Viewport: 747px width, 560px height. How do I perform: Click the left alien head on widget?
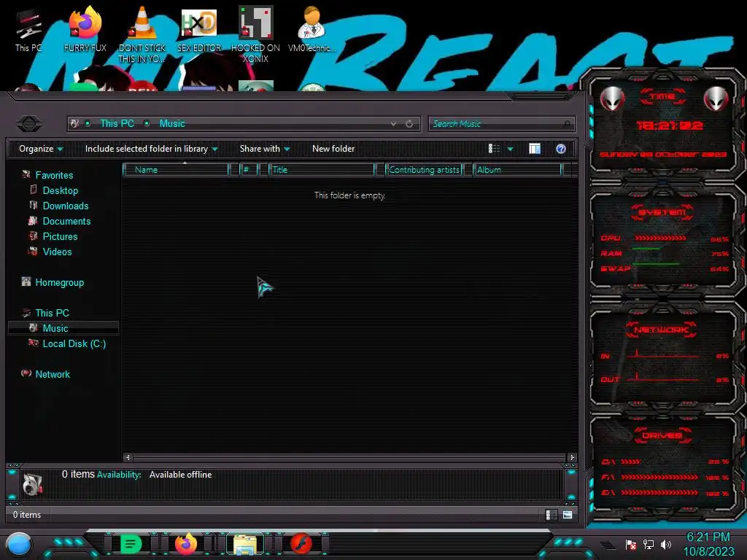[612, 98]
